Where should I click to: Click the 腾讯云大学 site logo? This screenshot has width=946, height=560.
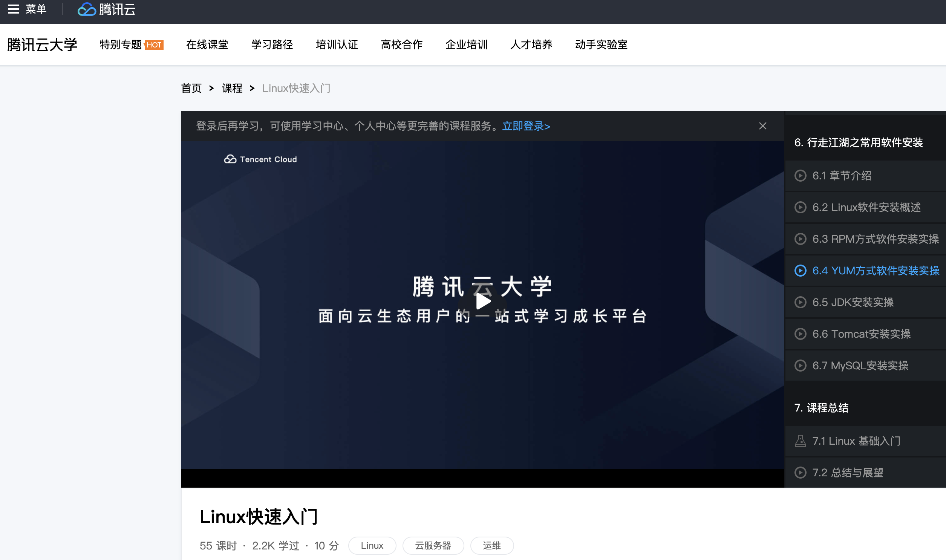point(42,44)
